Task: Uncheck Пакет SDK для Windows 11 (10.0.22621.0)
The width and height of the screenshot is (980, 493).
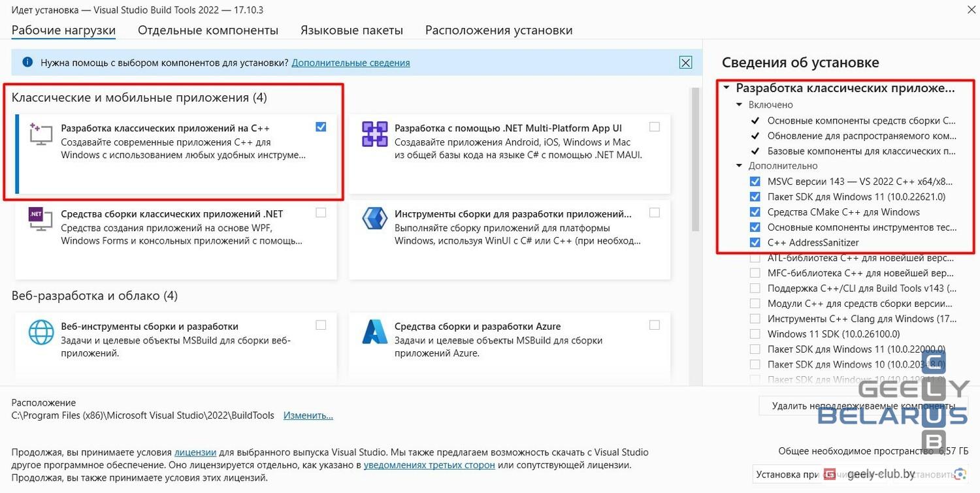Action: pyautogui.click(x=755, y=197)
